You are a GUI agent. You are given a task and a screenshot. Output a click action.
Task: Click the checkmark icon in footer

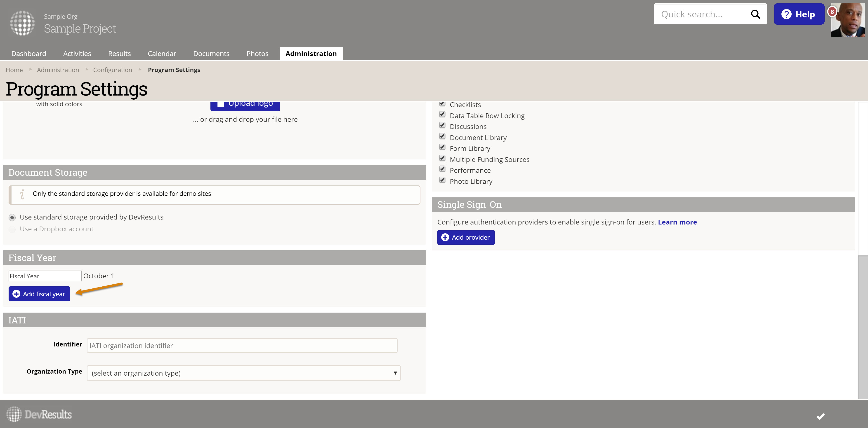tap(821, 416)
